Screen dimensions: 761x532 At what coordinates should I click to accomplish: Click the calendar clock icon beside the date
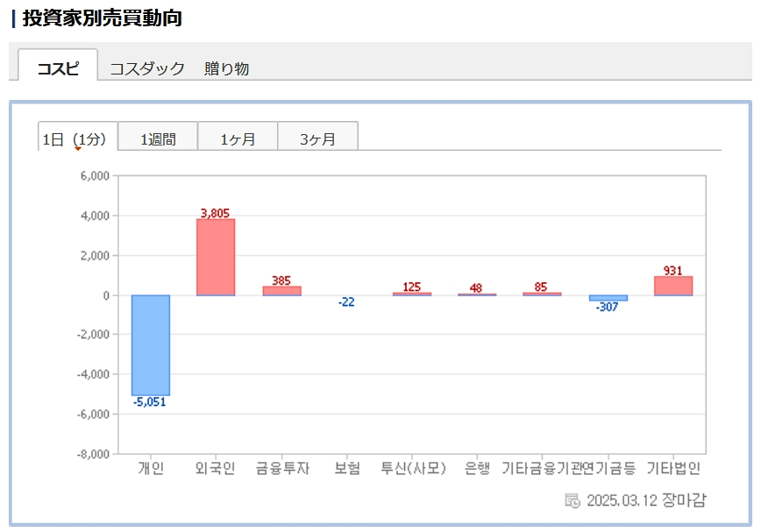pos(572,500)
